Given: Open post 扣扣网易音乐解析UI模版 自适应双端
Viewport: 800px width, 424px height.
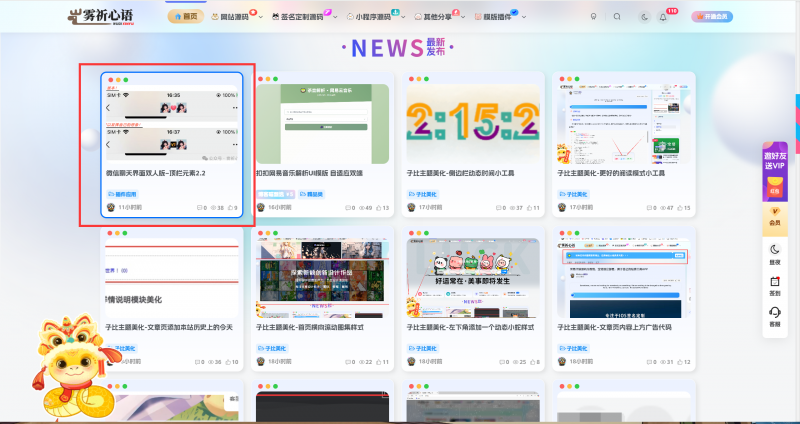Looking at the screenshot, I should (x=323, y=173).
